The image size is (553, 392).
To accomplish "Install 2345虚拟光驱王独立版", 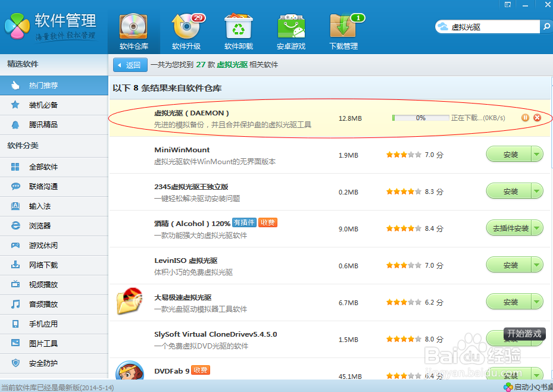I will point(509,192).
